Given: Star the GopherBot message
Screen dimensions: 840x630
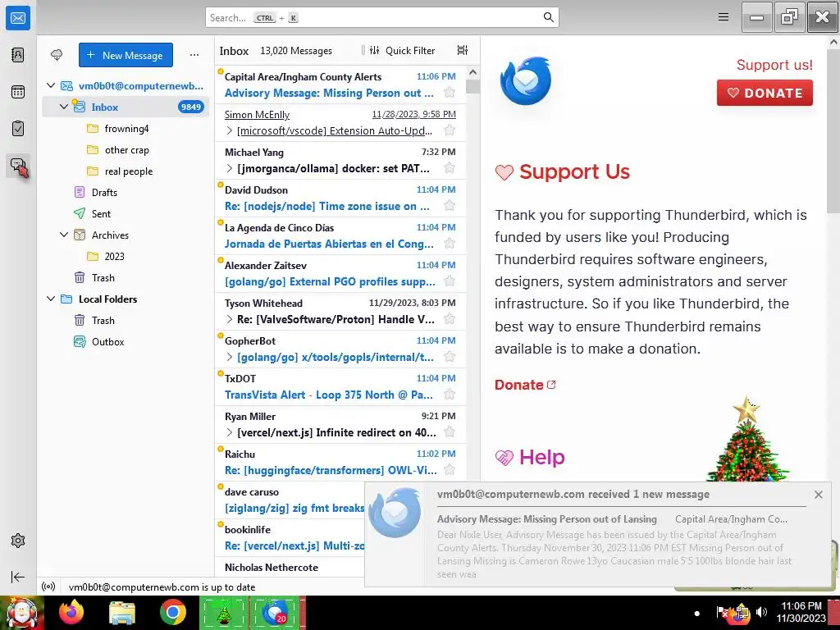Looking at the screenshot, I should (450, 357).
